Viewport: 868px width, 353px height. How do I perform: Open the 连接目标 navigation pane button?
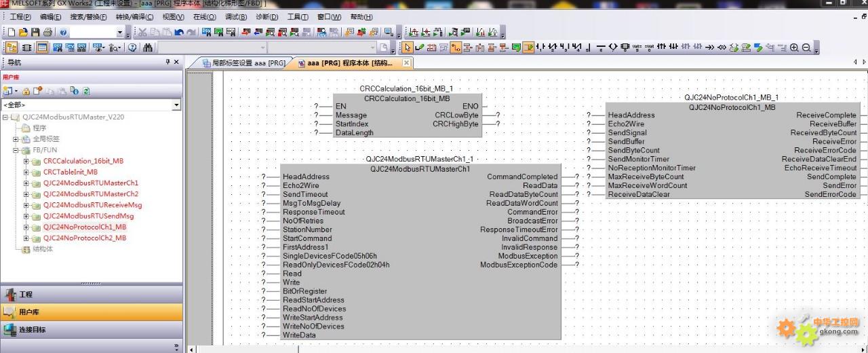(92, 330)
